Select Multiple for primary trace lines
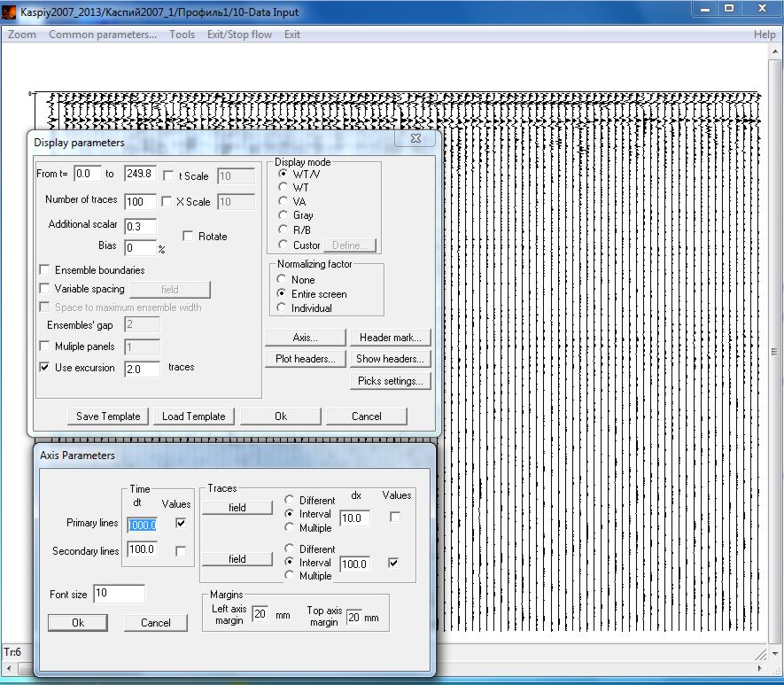The height and width of the screenshot is (685, 784). (289, 527)
